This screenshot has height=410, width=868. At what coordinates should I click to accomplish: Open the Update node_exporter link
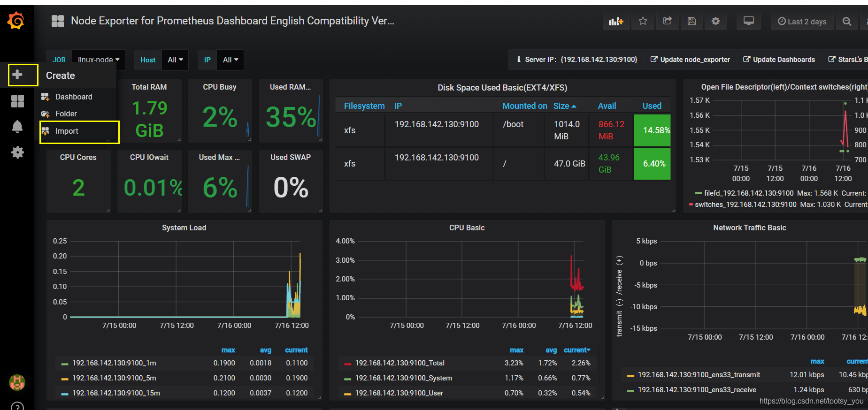coord(690,60)
